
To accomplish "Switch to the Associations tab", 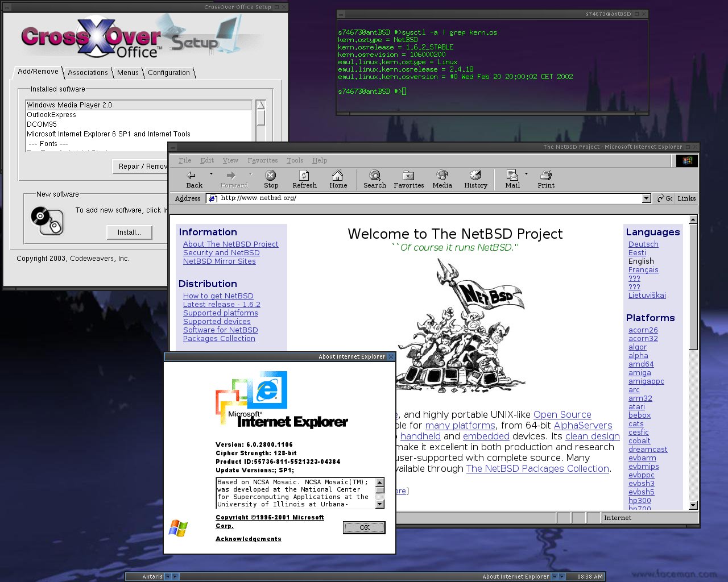I will (88, 73).
